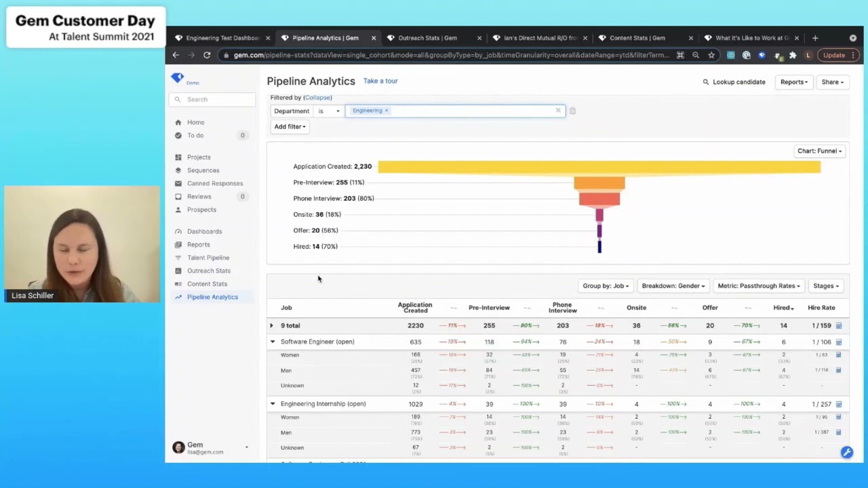The width and height of the screenshot is (868, 488).
Task: Click the Take a tour link
Action: (380, 81)
